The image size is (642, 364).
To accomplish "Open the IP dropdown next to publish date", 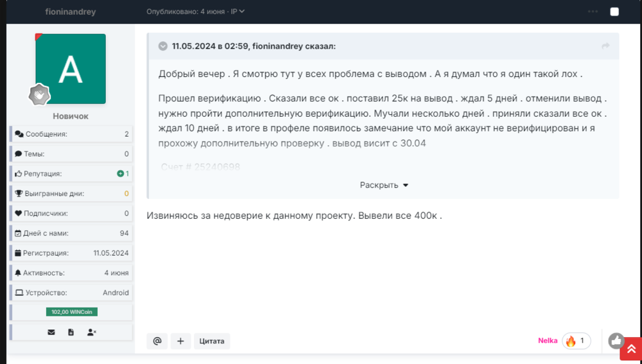I will [x=238, y=12].
